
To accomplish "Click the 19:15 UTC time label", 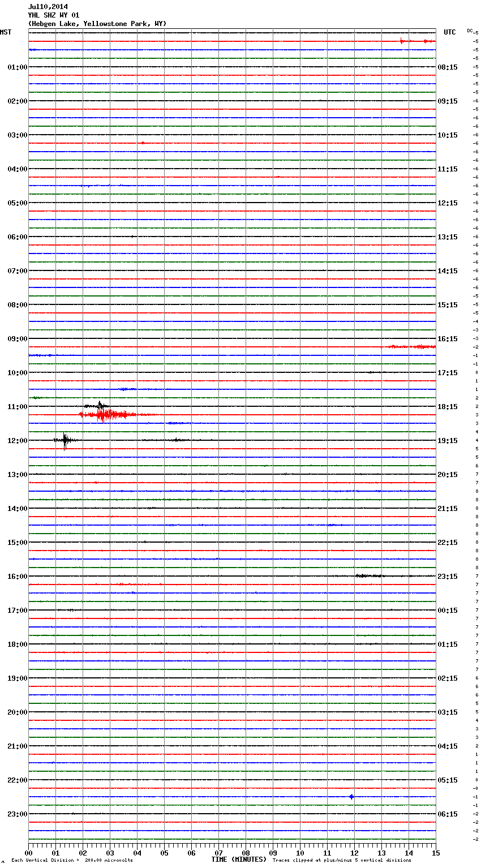I will [448, 441].
